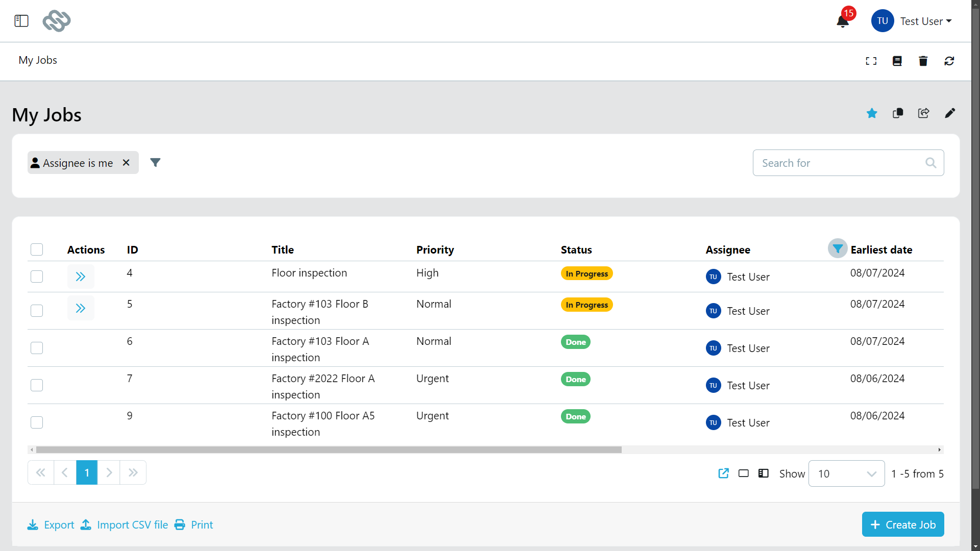980x551 pixels.
Task: Remove the Assignee is me filter
Action: [127, 162]
